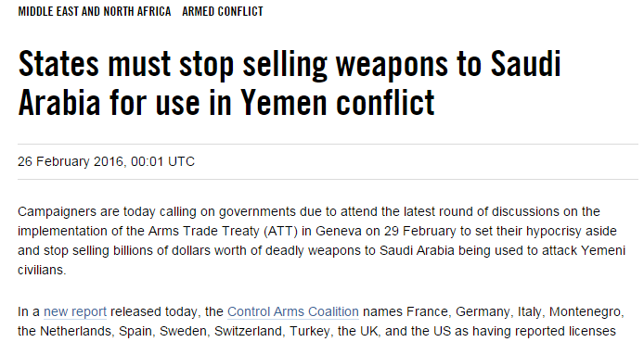Follow the "new report" hyperlink

(x=75, y=312)
